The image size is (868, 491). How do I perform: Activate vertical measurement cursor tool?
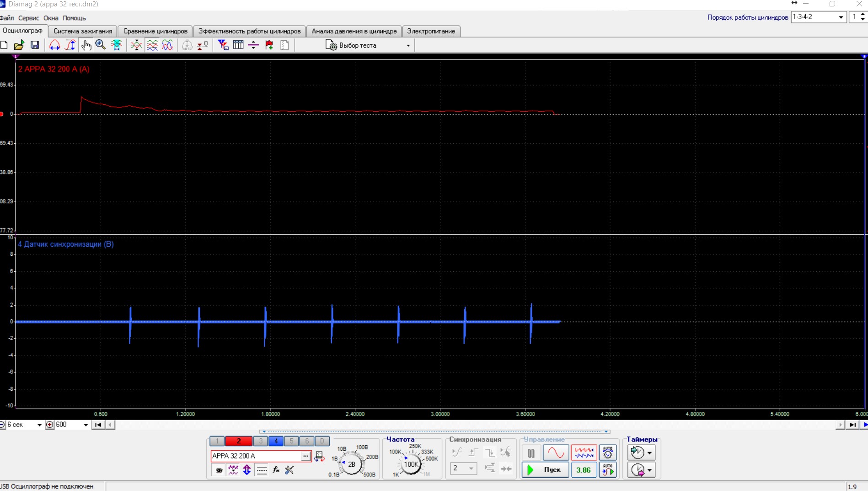click(x=70, y=45)
